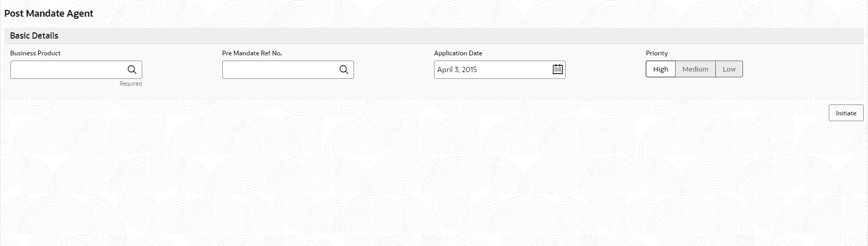Choose Low priority
This screenshot has width=868, height=246.
pos(729,69)
